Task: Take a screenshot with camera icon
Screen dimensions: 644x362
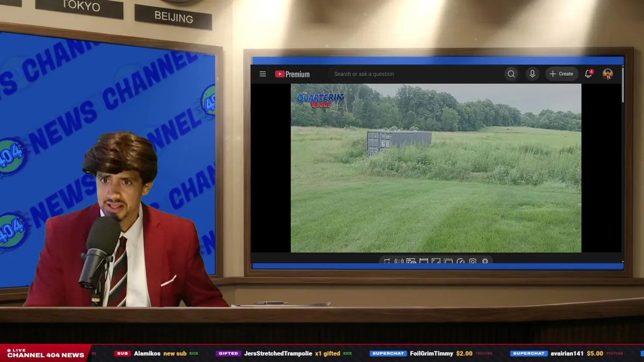Action: coord(473,261)
